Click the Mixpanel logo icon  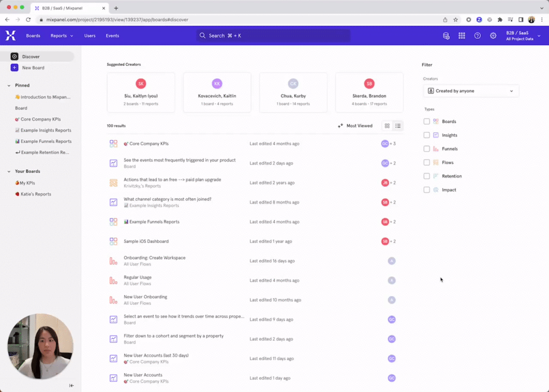[11, 35]
